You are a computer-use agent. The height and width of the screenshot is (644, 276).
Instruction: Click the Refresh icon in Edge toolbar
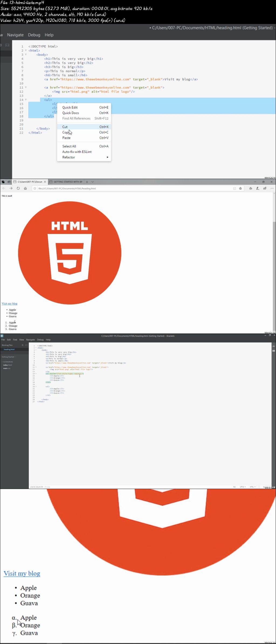click(x=18, y=188)
